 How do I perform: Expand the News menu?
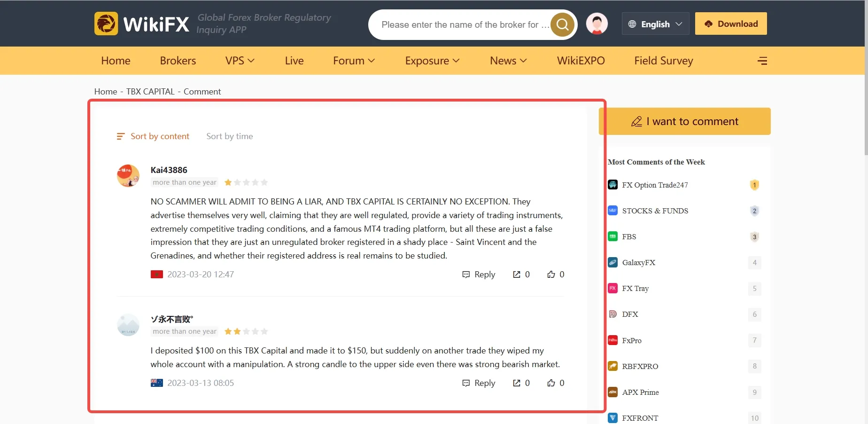[509, 61]
